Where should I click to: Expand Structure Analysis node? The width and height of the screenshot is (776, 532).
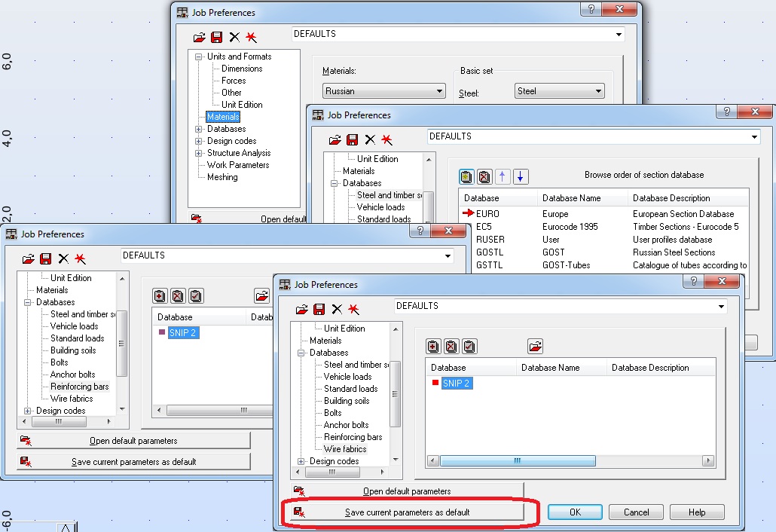[198, 154]
